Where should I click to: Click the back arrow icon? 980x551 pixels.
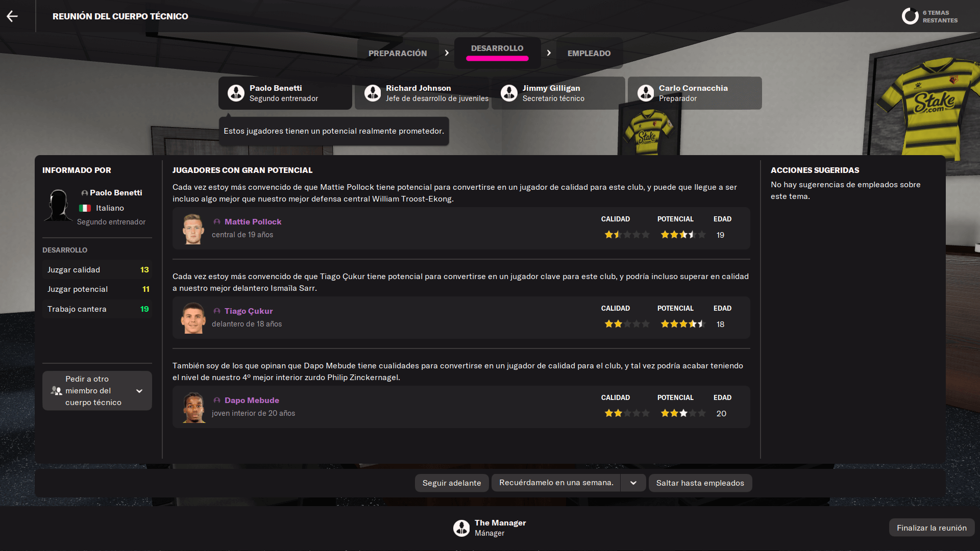tap(12, 16)
